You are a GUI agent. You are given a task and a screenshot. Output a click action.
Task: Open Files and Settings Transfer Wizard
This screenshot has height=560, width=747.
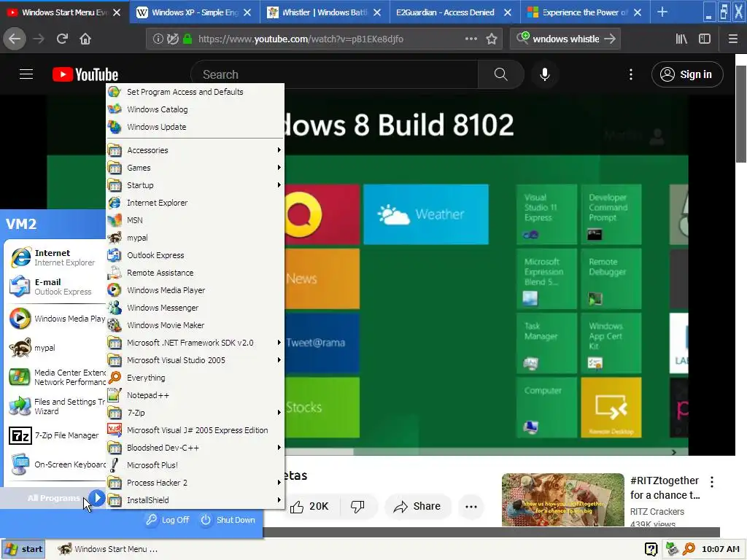tap(55, 406)
